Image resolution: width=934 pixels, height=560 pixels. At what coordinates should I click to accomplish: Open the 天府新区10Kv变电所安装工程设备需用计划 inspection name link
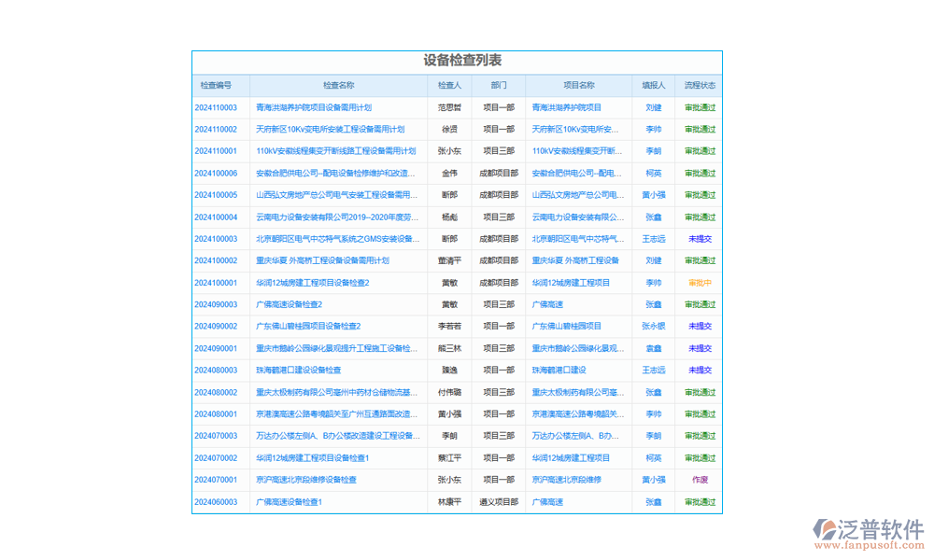tap(330, 129)
